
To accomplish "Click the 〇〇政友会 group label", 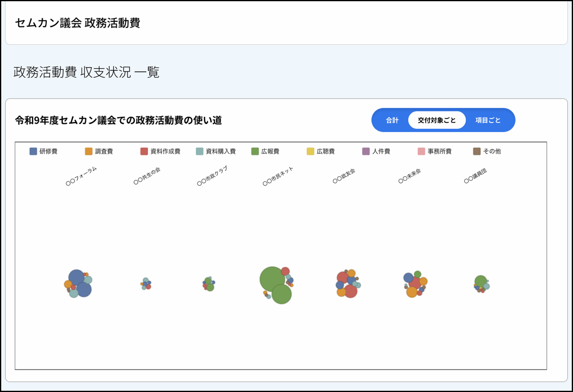I will click(x=344, y=176).
